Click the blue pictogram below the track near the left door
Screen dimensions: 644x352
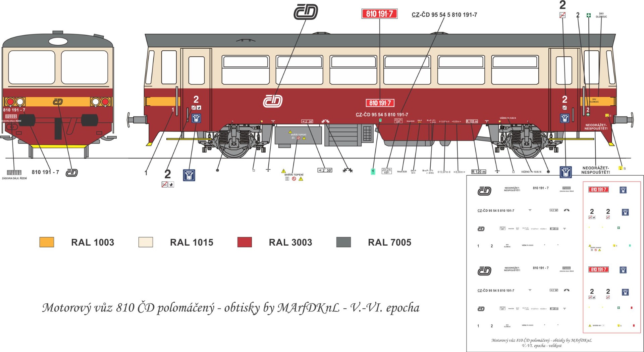[189, 175]
